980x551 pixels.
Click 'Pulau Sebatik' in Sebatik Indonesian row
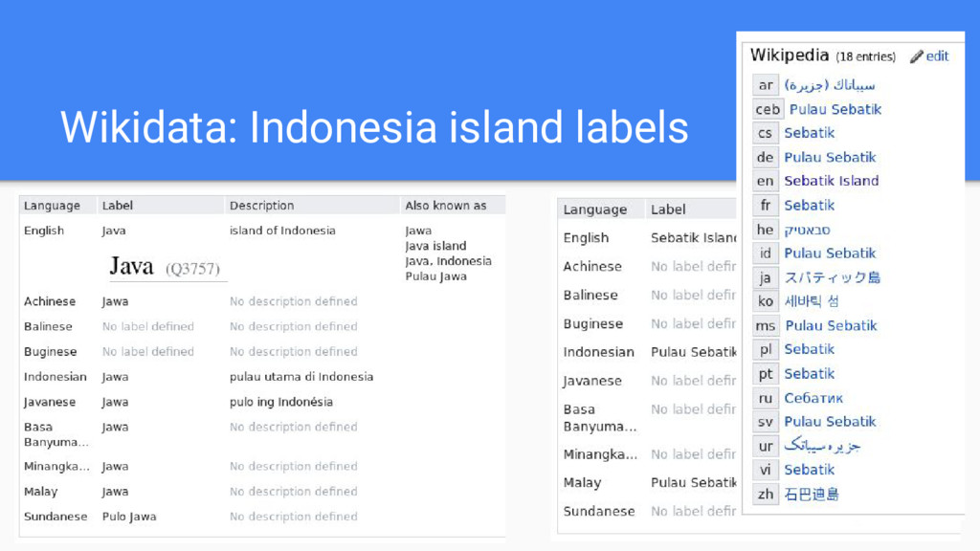coord(693,352)
